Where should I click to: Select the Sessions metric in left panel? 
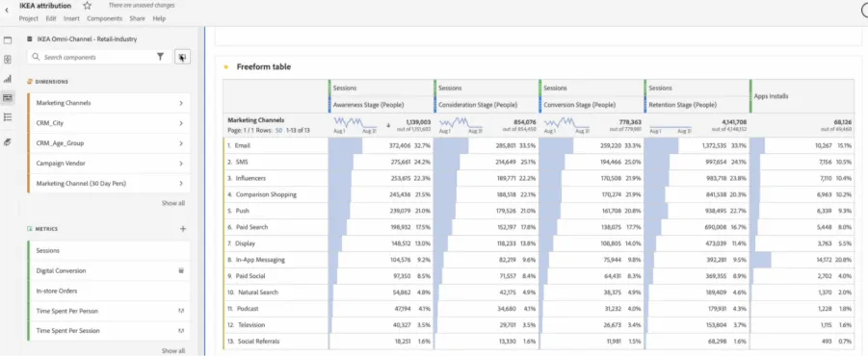pos(109,250)
